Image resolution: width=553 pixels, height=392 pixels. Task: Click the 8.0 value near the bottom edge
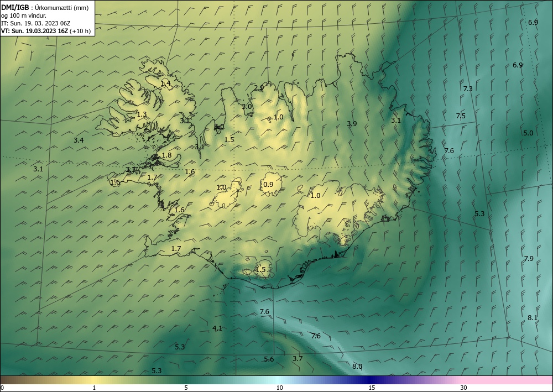(x=357, y=366)
